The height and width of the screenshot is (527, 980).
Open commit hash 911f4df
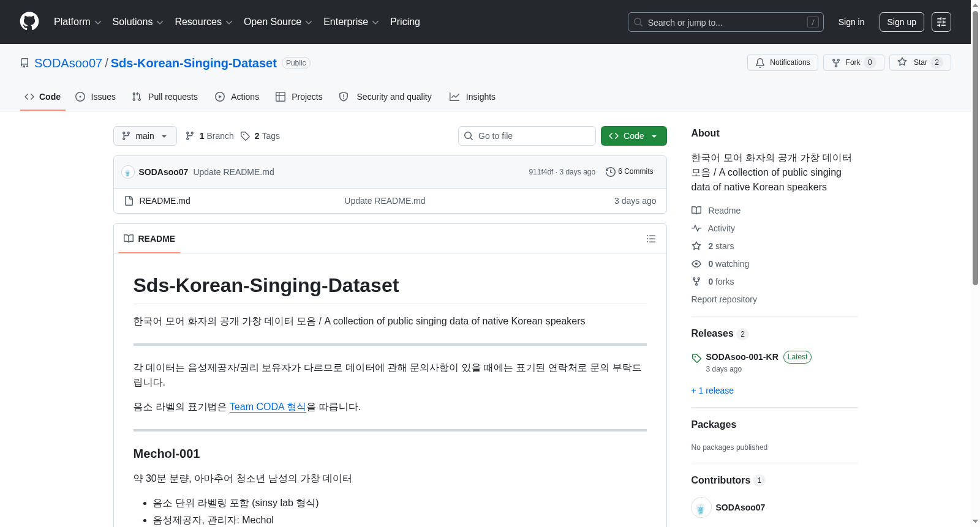click(x=541, y=172)
